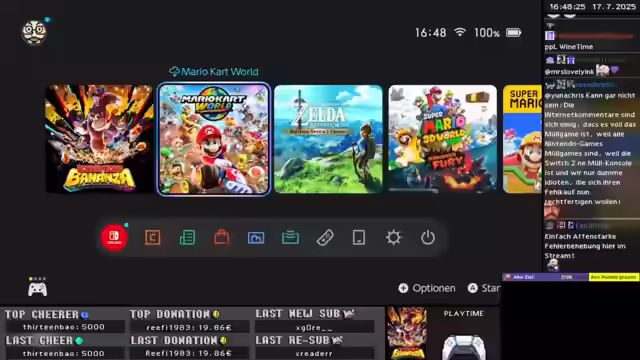The width and height of the screenshot is (640, 360).
Task: Open the System Settings gear icon
Action: (x=393, y=238)
